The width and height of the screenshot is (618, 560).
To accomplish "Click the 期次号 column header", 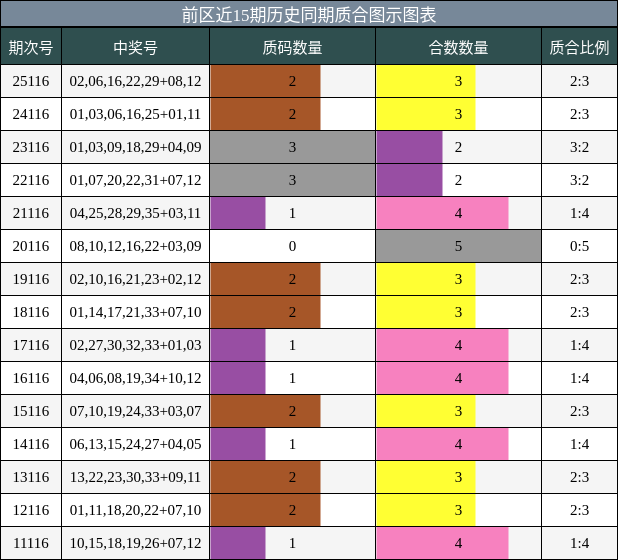I will (31, 48).
